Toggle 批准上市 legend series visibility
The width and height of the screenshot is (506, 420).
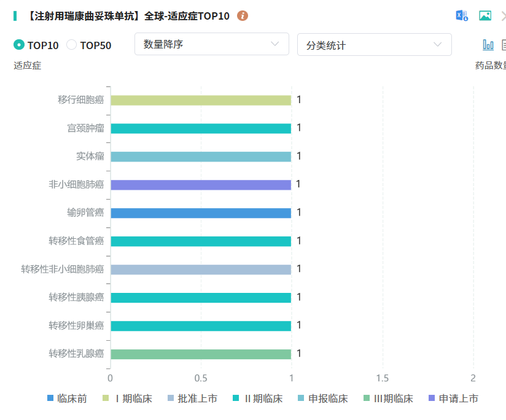[x=192, y=399]
